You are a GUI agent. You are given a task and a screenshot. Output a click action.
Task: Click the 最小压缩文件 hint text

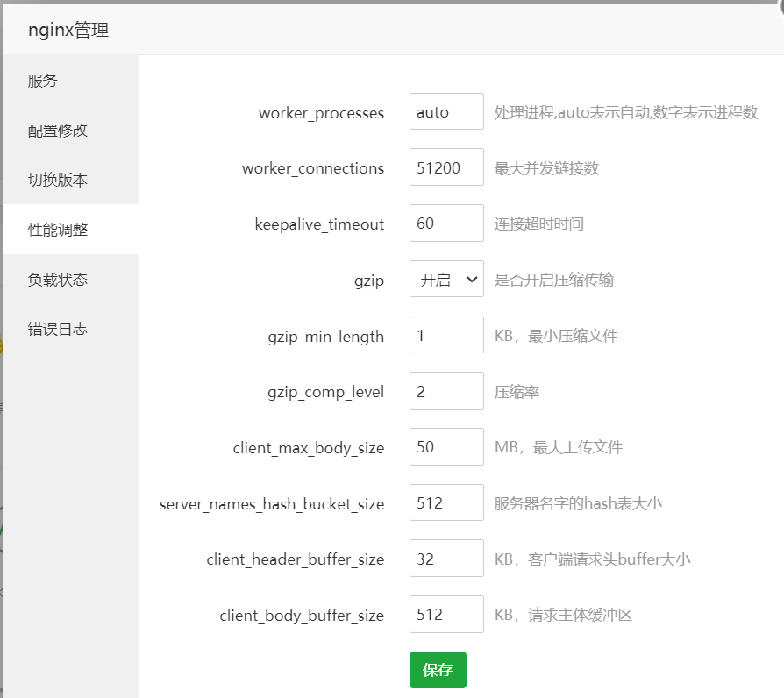coord(573,336)
